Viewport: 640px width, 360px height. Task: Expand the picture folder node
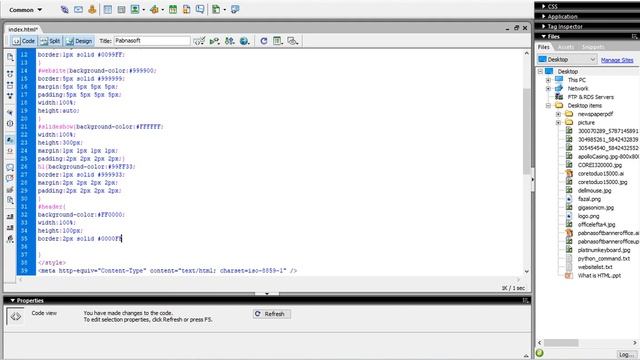click(558, 122)
